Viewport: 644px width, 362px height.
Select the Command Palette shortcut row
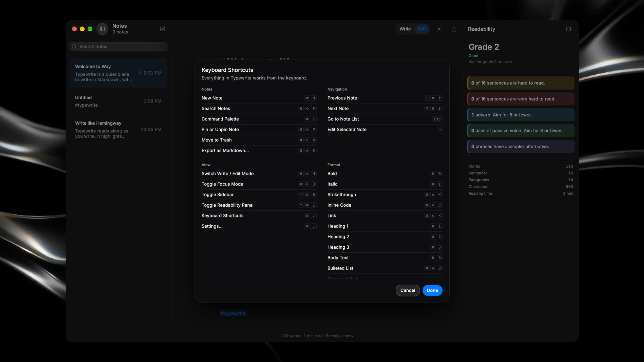coord(259,119)
